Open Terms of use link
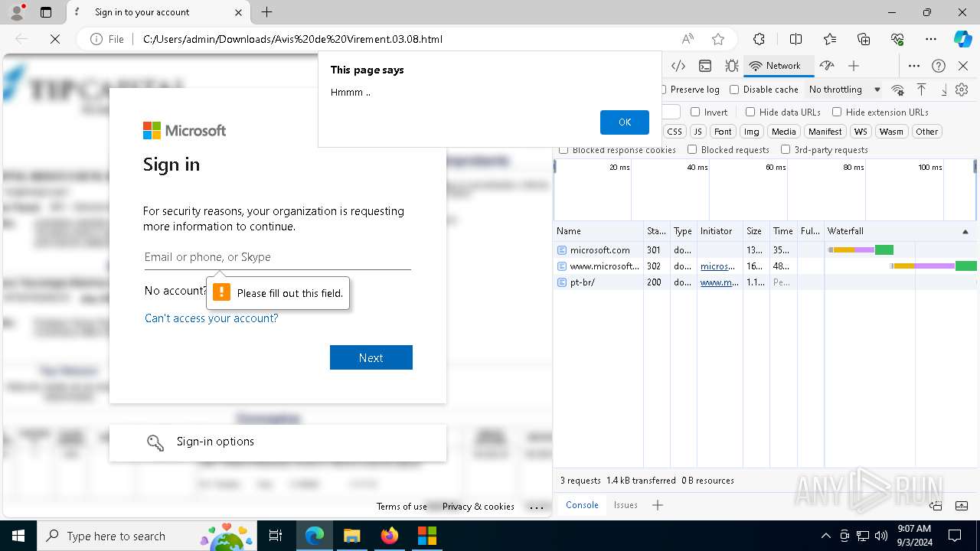980x551 pixels. point(402,507)
